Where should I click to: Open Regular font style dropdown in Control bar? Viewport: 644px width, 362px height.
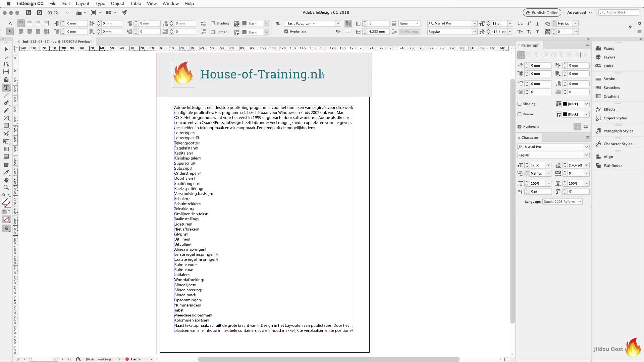coord(474,32)
